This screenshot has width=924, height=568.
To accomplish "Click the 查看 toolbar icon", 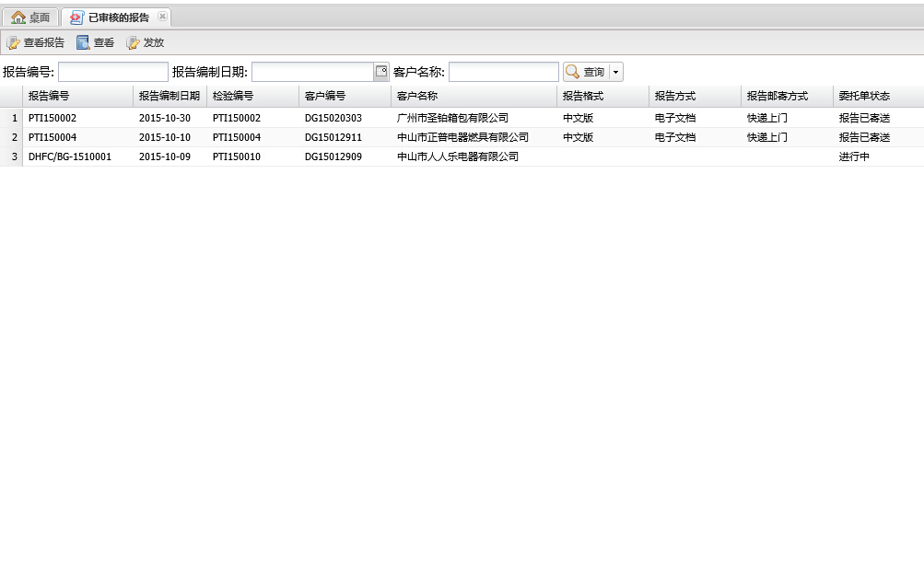I will point(83,42).
